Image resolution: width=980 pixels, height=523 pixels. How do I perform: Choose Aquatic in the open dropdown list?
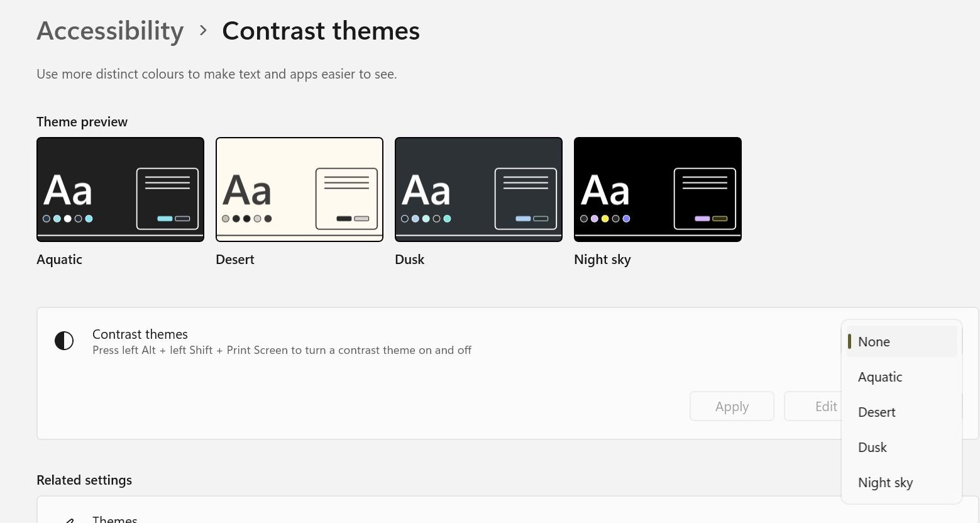pyautogui.click(x=880, y=377)
